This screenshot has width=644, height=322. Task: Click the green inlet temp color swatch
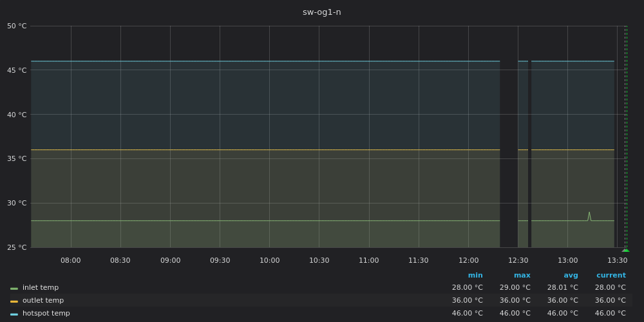coord(14,288)
